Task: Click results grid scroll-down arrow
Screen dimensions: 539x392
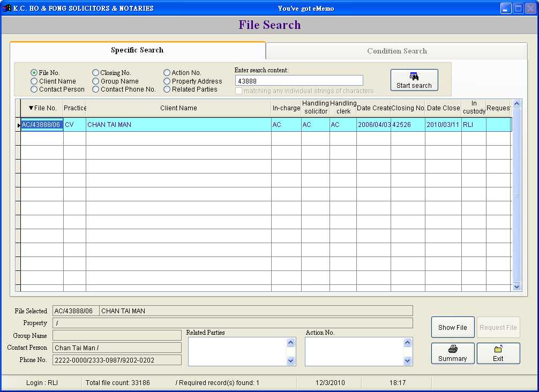Action: coord(516,287)
